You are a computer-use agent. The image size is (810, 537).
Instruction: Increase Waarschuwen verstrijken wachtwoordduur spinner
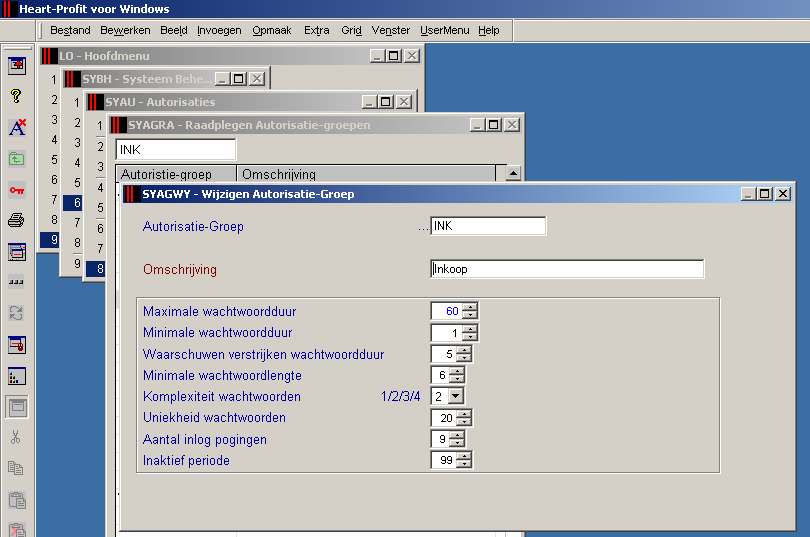pyautogui.click(x=463, y=350)
